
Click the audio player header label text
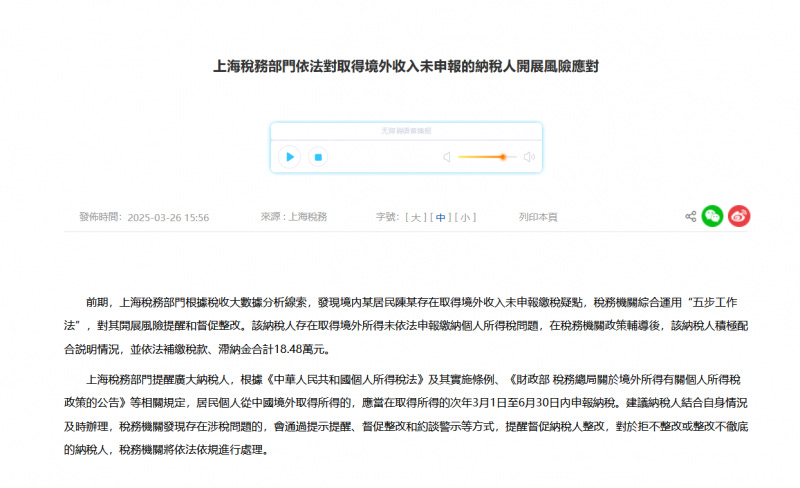pos(406,131)
